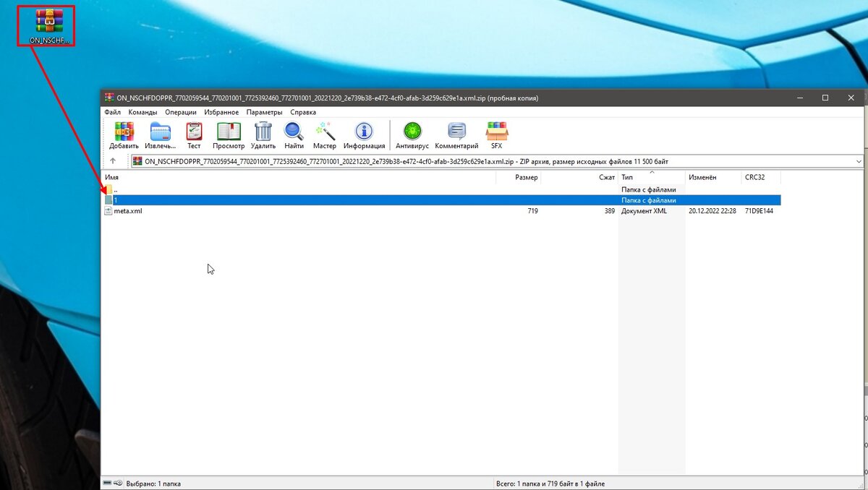868x490 pixels.
Task: Sort list by Имя column header
Action: pos(298,177)
